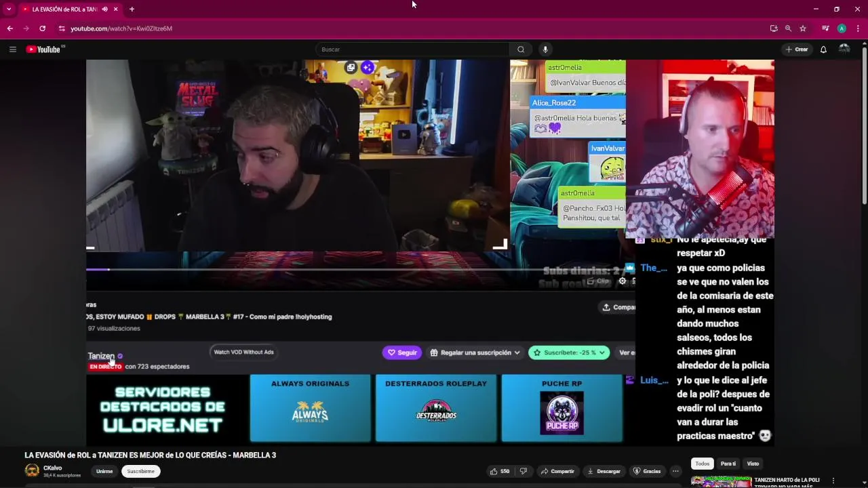Click the 38,4 K suscriptores text

[62, 476]
